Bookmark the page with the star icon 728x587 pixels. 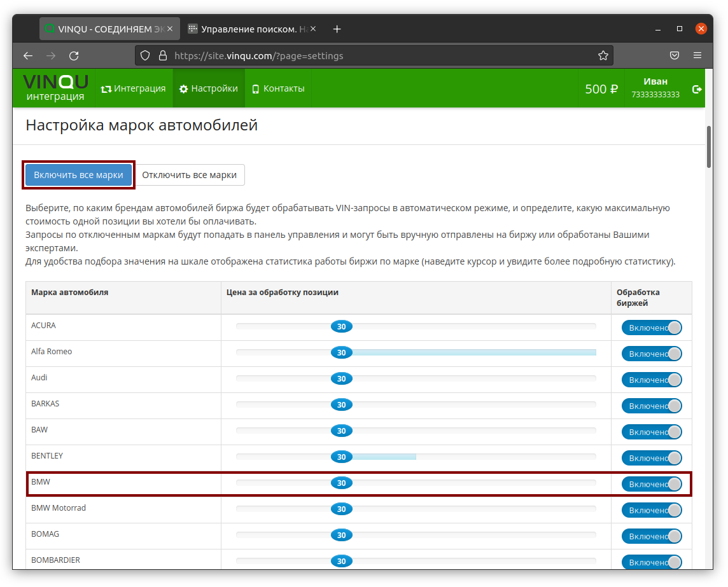pyautogui.click(x=603, y=56)
